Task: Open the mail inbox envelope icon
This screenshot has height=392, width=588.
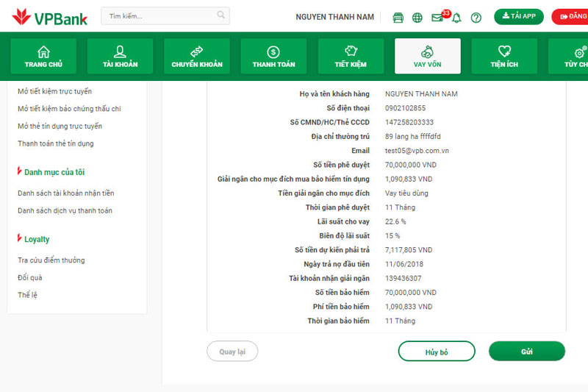Action: coord(437,18)
